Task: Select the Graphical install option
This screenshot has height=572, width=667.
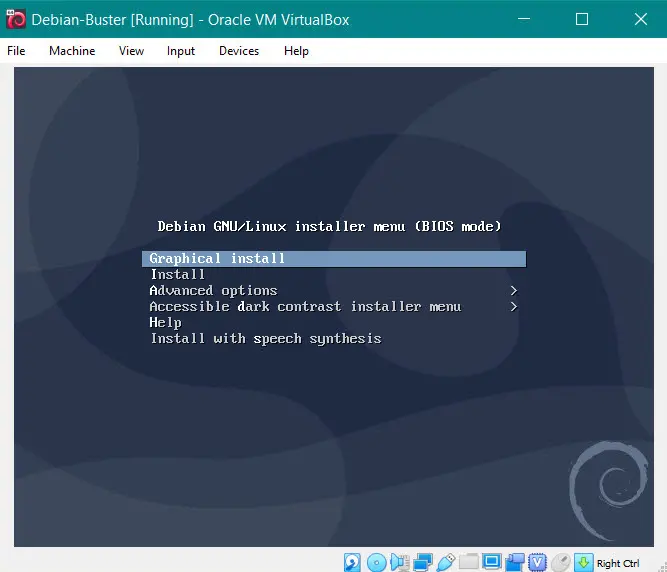Action: [x=334, y=259]
